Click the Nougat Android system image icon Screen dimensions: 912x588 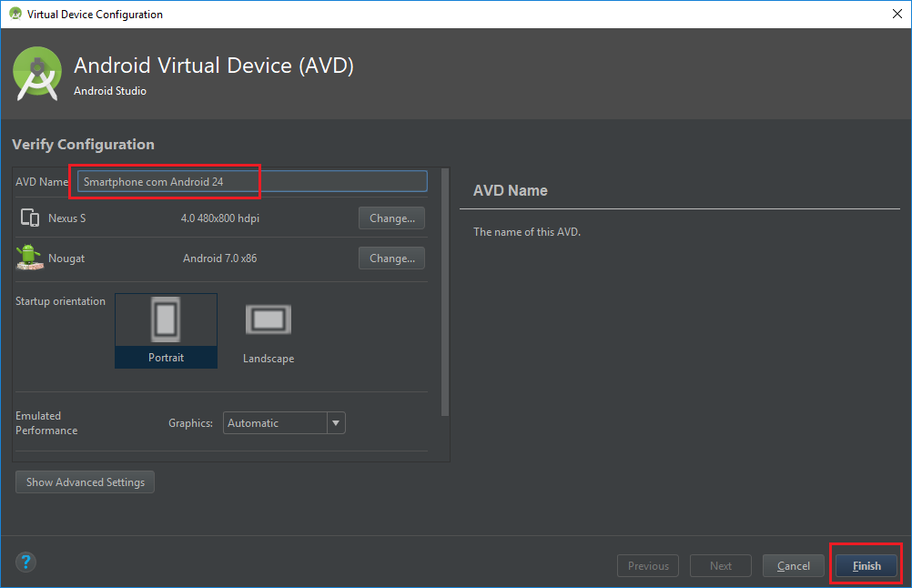pos(29,257)
